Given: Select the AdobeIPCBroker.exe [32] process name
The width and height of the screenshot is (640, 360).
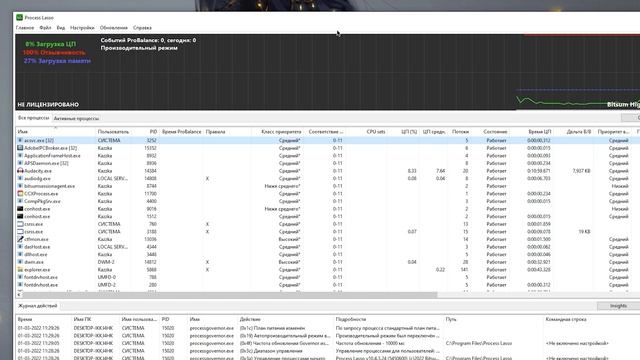Looking at the screenshot, I should pyautogui.click(x=50, y=148).
